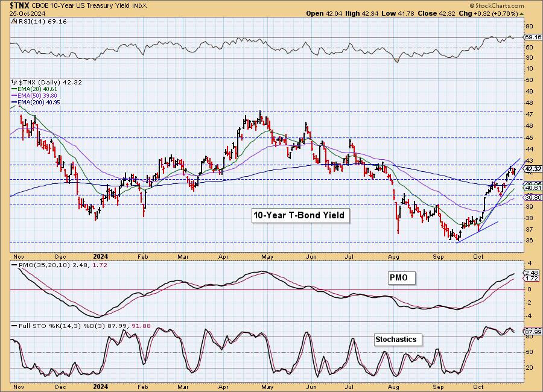This screenshot has height=392, width=543.
Task: Click the -4 level on the PMO axis
Action: pos(529,315)
